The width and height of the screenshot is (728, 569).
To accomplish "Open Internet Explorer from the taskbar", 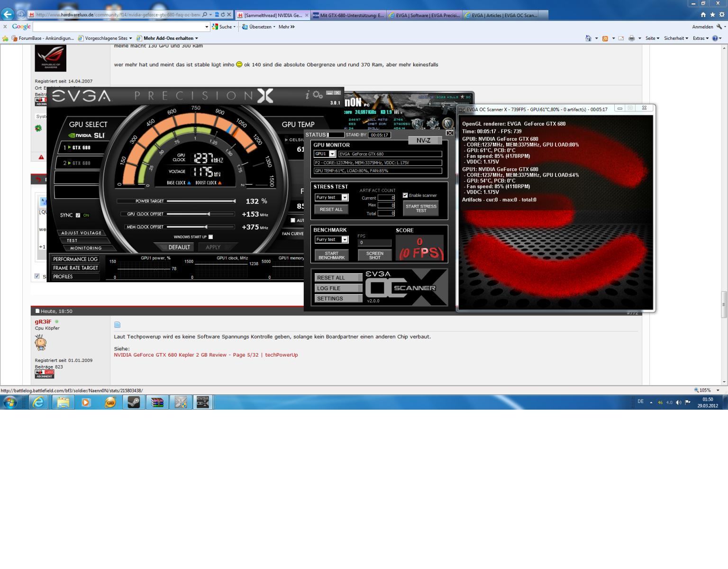I will point(38,402).
